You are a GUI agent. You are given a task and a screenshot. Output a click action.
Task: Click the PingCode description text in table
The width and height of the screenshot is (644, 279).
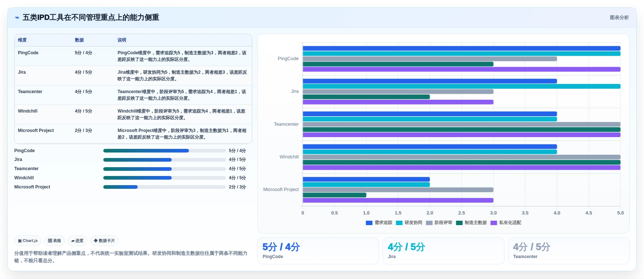point(182,56)
